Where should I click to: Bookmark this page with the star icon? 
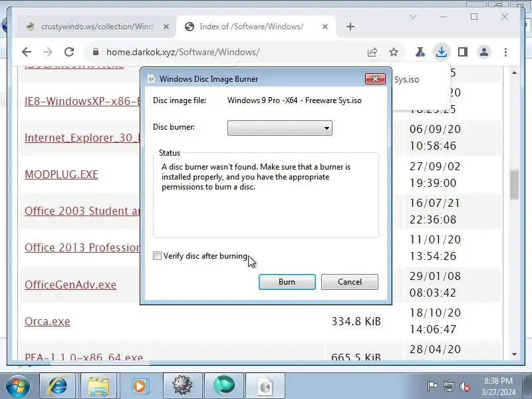coord(394,53)
